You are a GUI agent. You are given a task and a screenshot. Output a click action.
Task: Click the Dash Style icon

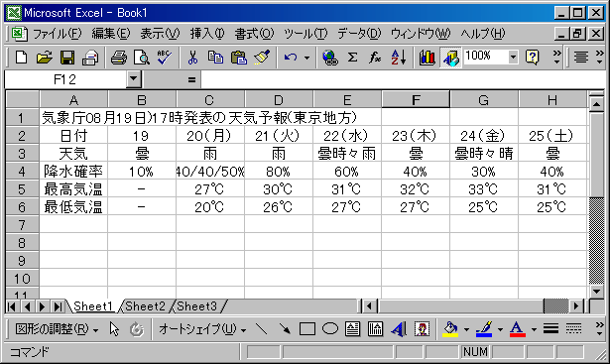(573, 329)
